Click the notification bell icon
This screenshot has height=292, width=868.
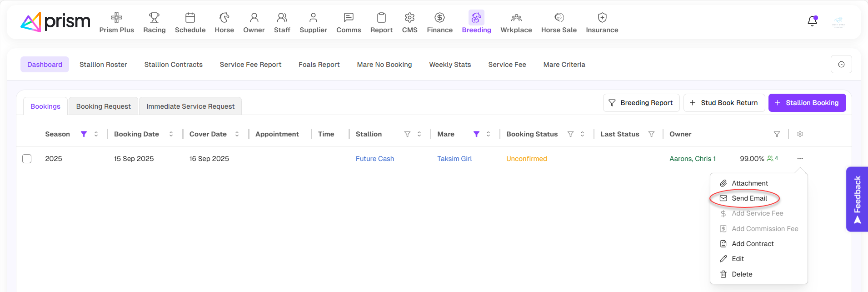[x=812, y=21]
